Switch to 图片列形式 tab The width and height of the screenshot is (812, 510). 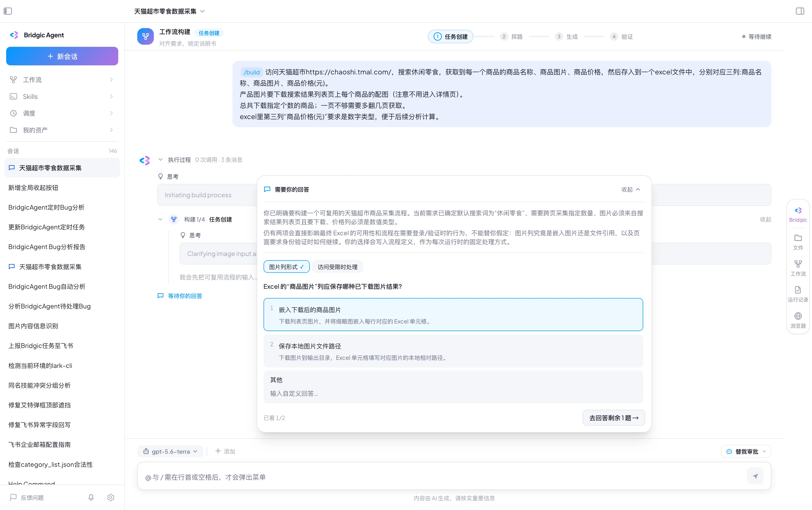click(x=286, y=267)
